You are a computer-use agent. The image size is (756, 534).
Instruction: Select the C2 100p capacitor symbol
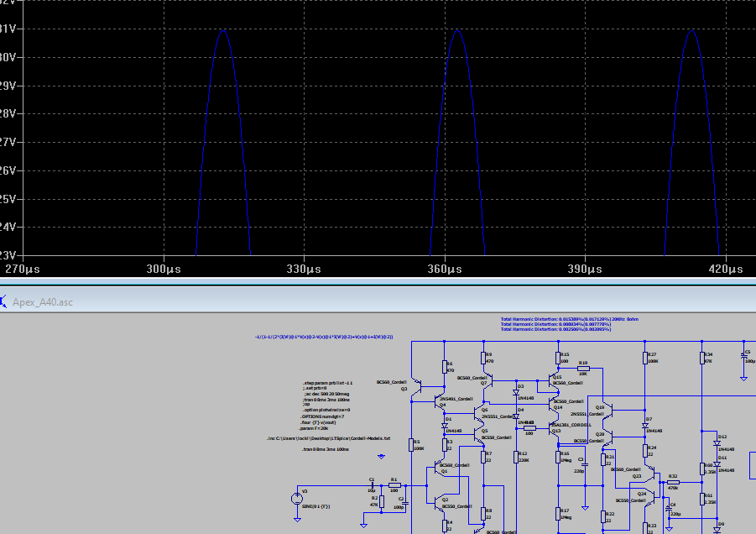coord(405,503)
